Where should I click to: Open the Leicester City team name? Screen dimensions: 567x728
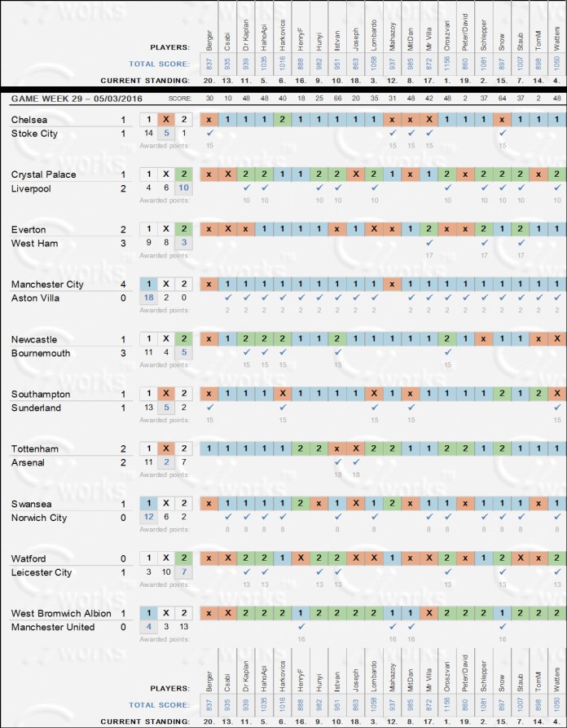coord(42,572)
